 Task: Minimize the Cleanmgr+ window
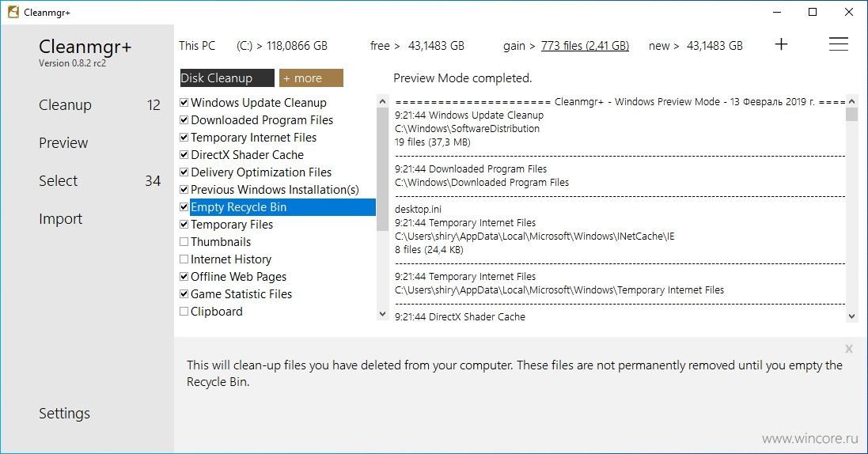[777, 12]
